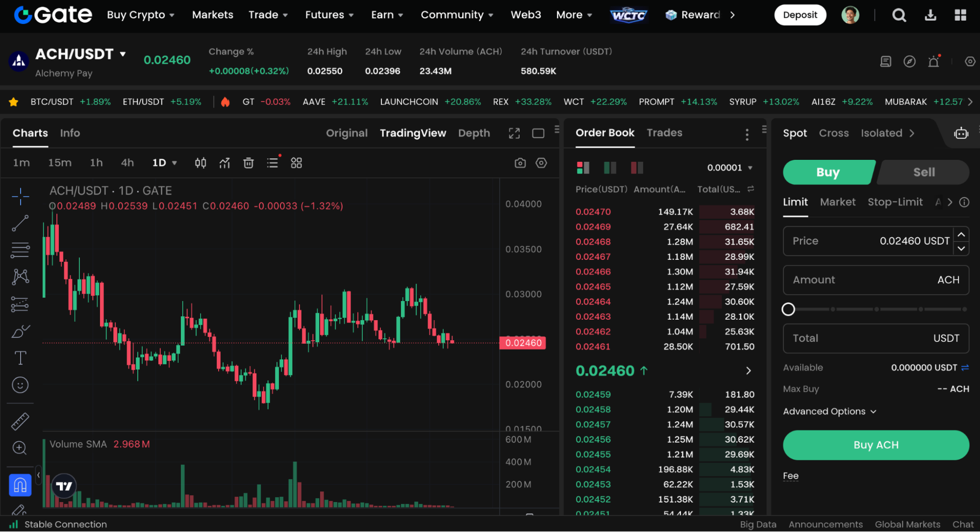Image resolution: width=980 pixels, height=532 pixels.
Task: Open the chart grid layout icon
Action: (296, 163)
